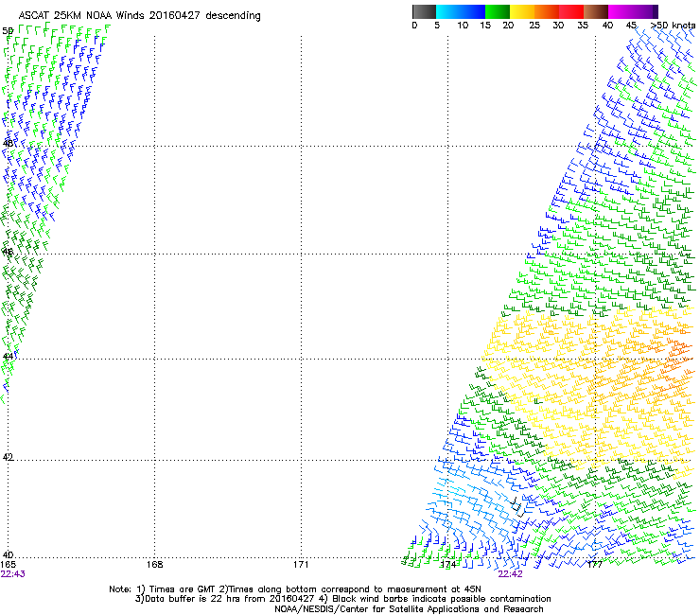Click the 'Data buffer is 22 hrs' note line
Screen dimensions: 700x615
coord(342,599)
